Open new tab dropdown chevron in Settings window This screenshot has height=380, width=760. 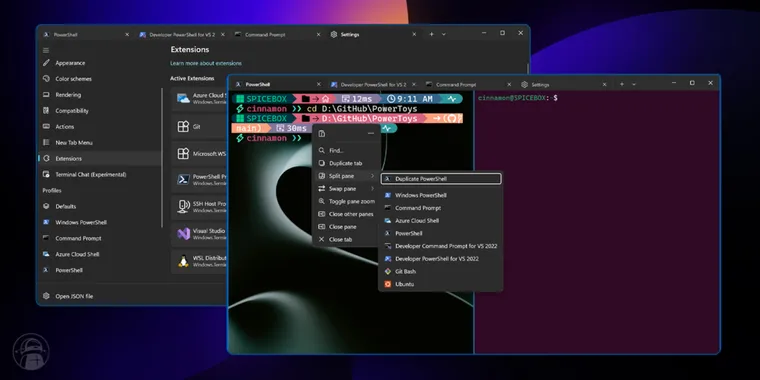tap(443, 34)
